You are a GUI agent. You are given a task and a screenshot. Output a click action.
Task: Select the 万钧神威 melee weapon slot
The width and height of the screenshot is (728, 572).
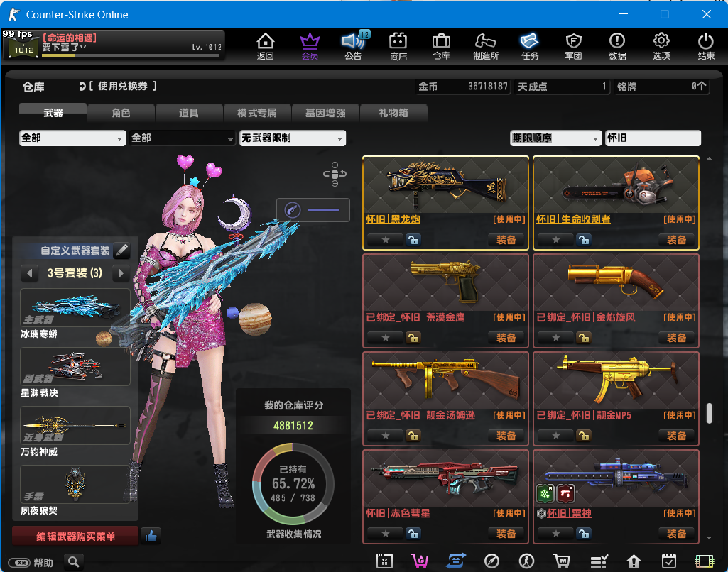click(75, 425)
